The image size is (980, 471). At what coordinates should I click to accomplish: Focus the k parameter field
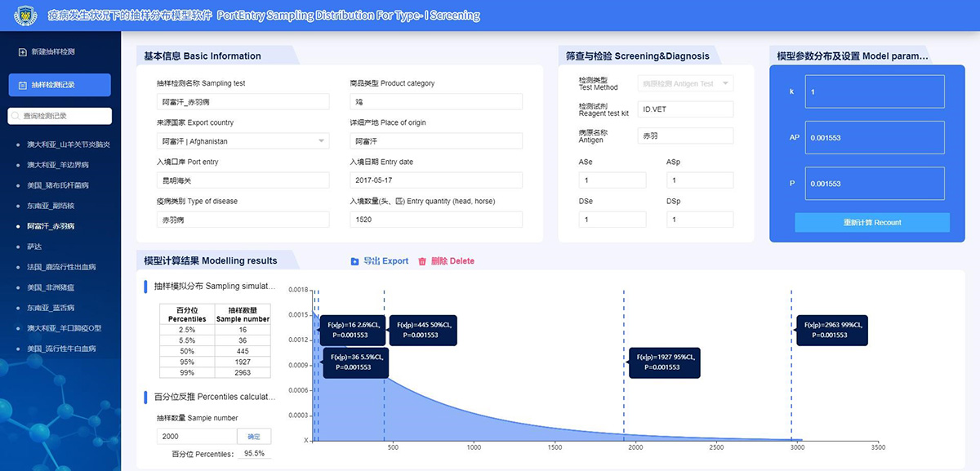tap(874, 92)
